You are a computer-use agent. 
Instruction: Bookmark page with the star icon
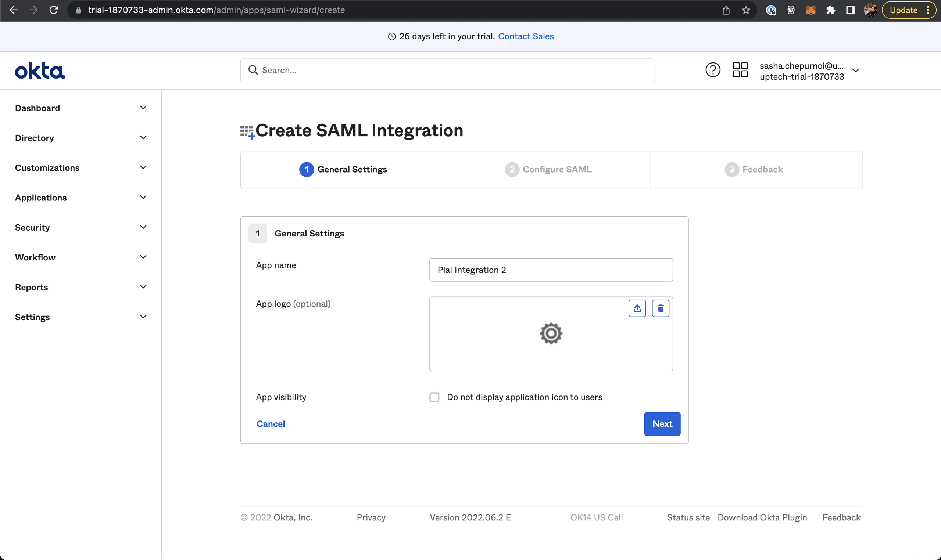pyautogui.click(x=745, y=10)
